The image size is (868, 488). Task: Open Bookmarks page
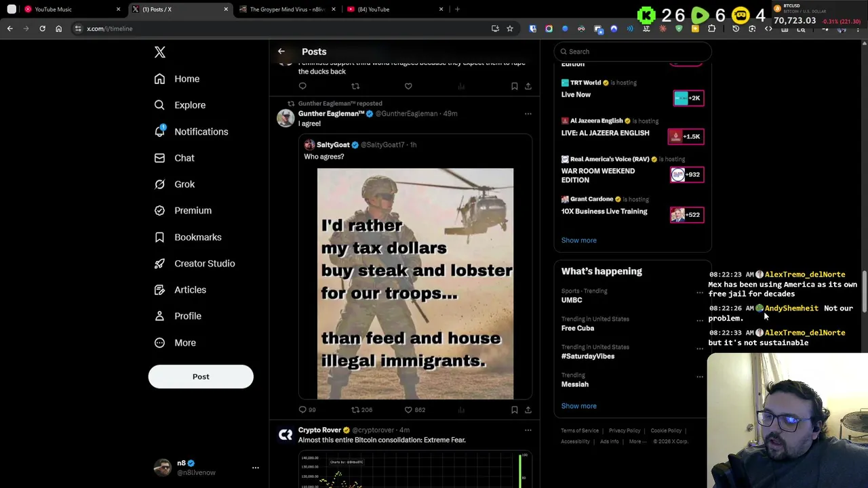(x=188, y=237)
